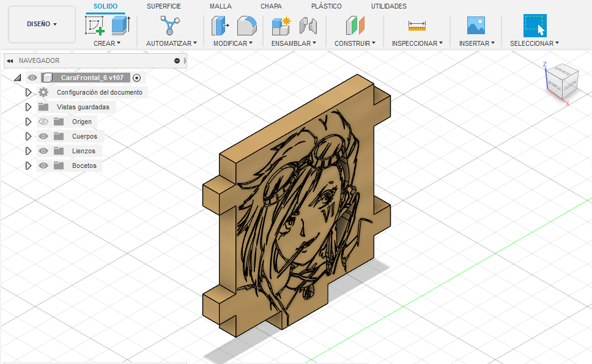
Task: Click the engraved face plate 3D model
Action: pyautogui.click(x=297, y=205)
